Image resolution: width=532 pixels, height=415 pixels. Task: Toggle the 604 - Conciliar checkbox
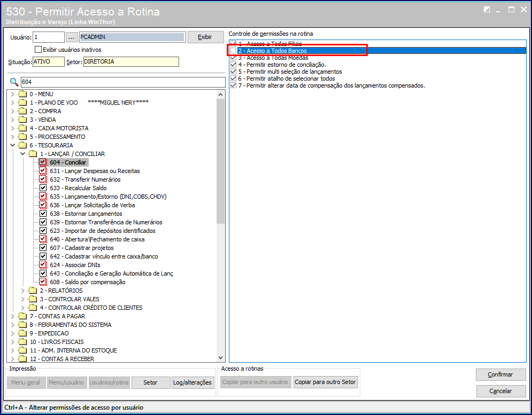pos(43,162)
